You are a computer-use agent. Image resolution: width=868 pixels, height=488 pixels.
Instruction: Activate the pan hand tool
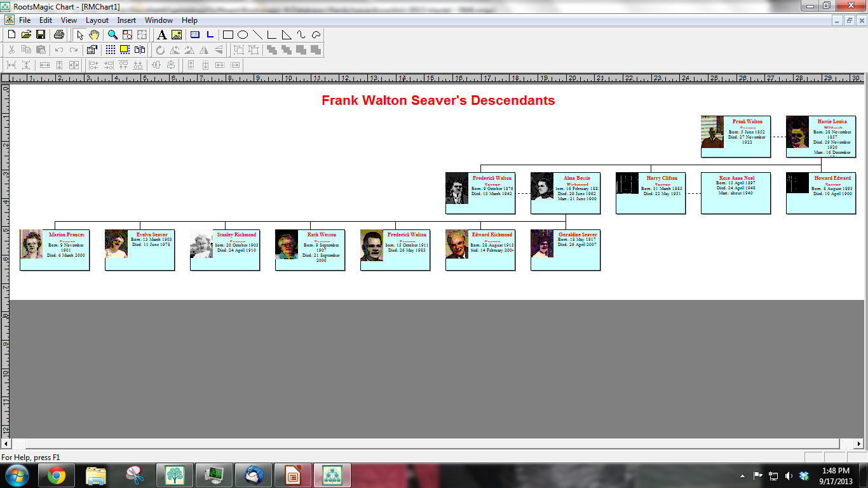click(x=94, y=36)
